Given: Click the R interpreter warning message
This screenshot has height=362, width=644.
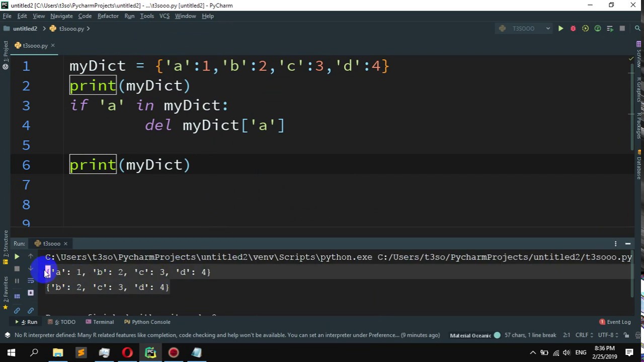Looking at the screenshot, I should coord(227,335).
